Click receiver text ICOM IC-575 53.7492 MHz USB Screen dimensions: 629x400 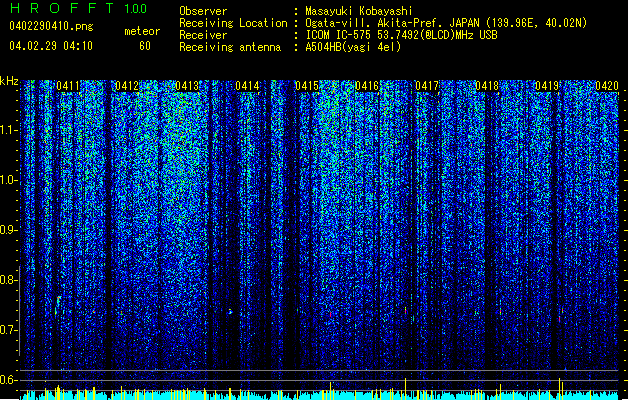[401, 35]
